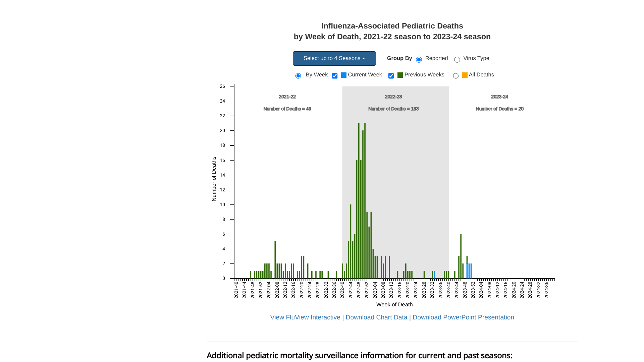Click Download PowerPoint Presentation link
Screen dimensions: 644x362
[463, 317]
